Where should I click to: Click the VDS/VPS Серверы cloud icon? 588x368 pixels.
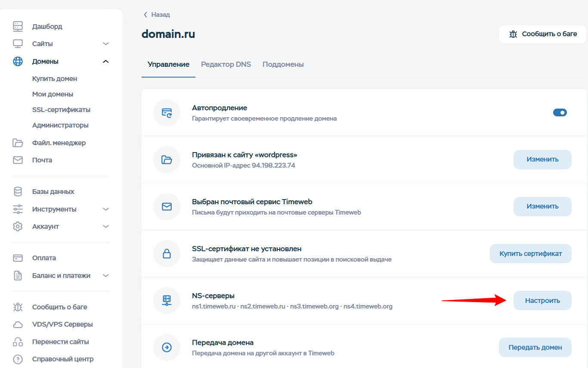(18, 324)
